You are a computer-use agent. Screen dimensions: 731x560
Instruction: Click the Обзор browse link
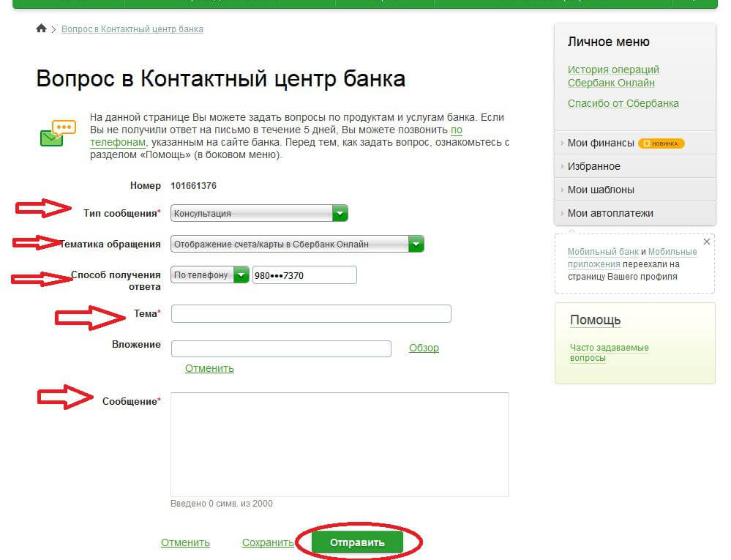pyautogui.click(x=424, y=348)
